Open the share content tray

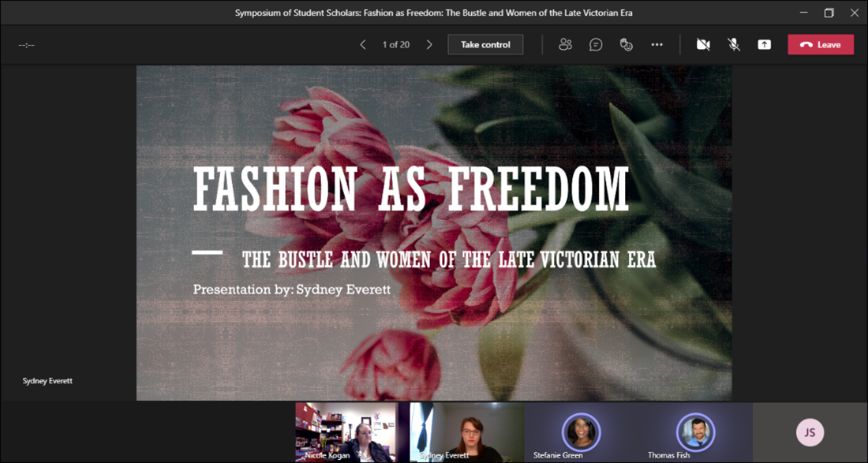[764, 45]
